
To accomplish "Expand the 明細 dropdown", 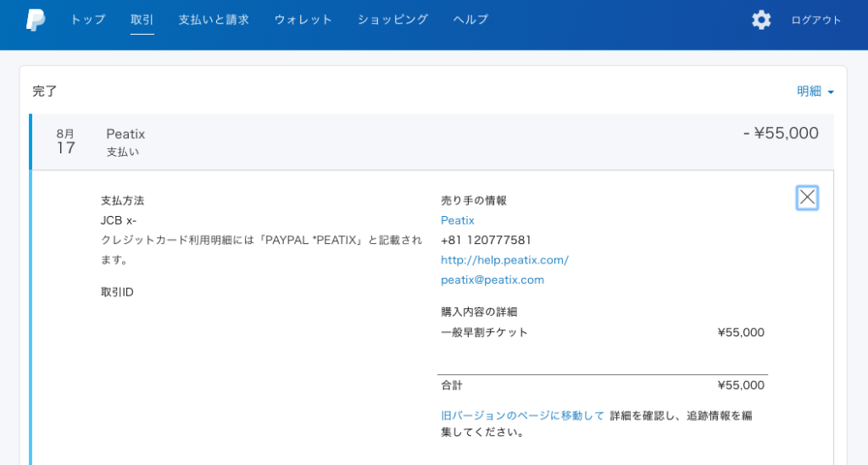I will point(815,91).
